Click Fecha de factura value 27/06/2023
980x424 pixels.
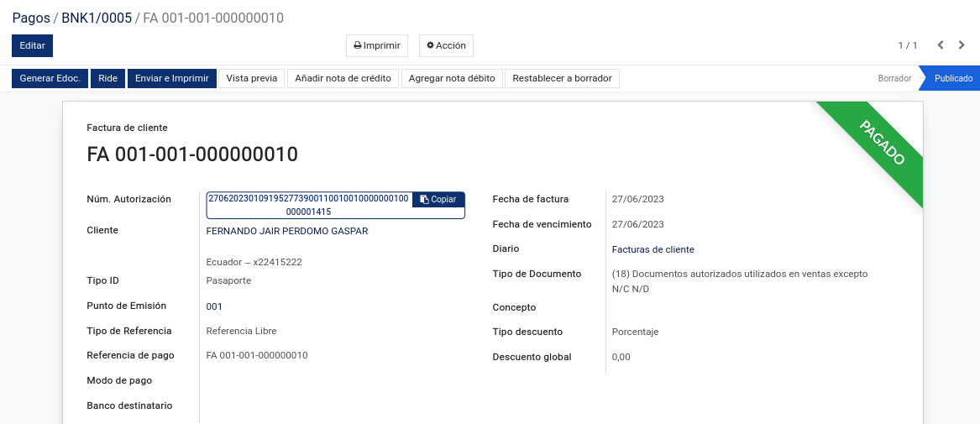click(637, 200)
